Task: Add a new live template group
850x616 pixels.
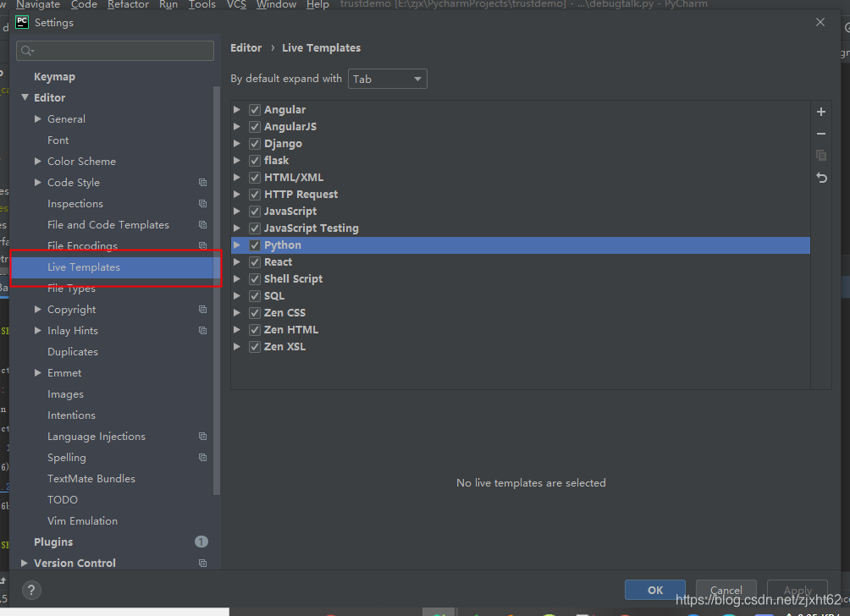Action: pyautogui.click(x=820, y=111)
